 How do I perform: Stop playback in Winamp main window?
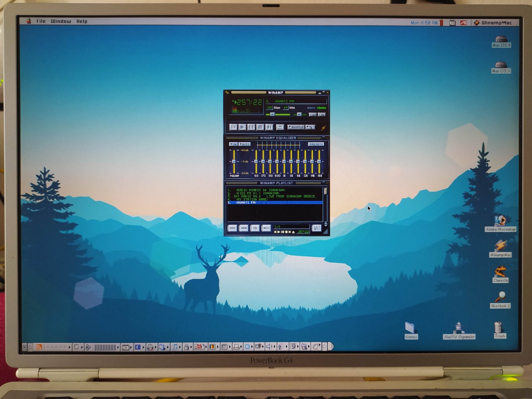[260, 127]
